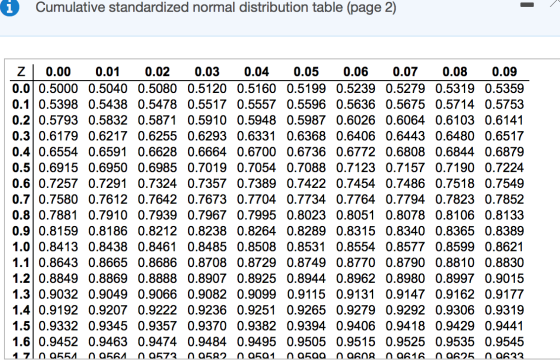This screenshot has height=363, width=560.
Task: Click the cell value 0.8944
Action: pos(306,279)
